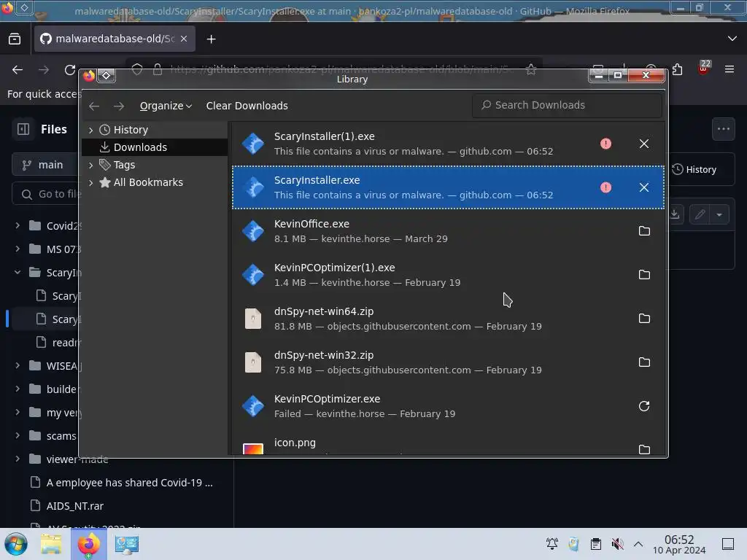Open AIDS_NT.rar in GitHub file tree
This screenshot has height=560, width=747.
[x=75, y=506]
